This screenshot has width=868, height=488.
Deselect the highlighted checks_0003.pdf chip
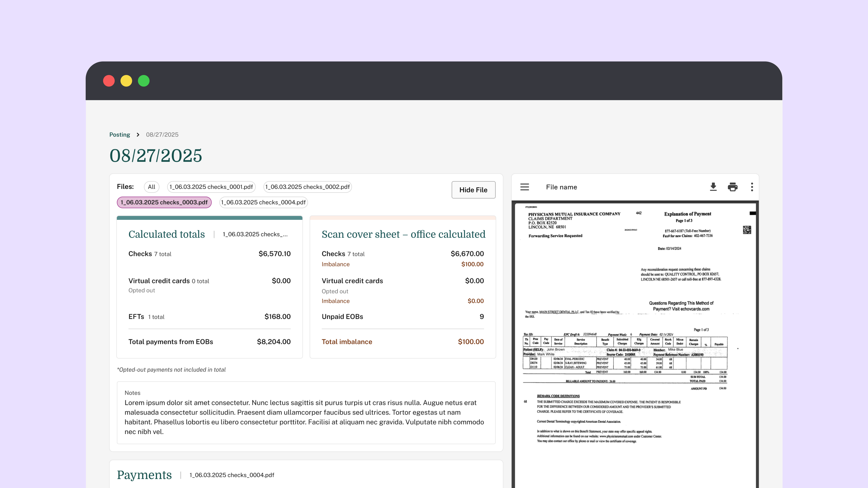coord(164,202)
